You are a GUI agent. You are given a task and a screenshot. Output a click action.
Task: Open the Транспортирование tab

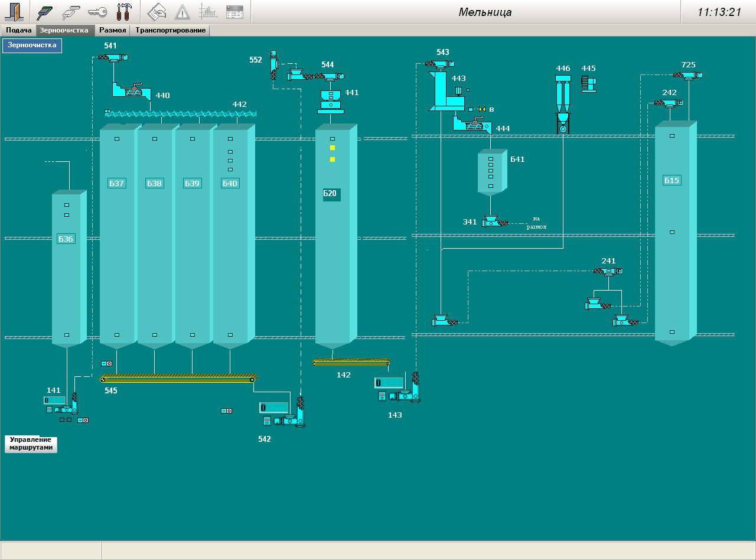pyautogui.click(x=170, y=30)
